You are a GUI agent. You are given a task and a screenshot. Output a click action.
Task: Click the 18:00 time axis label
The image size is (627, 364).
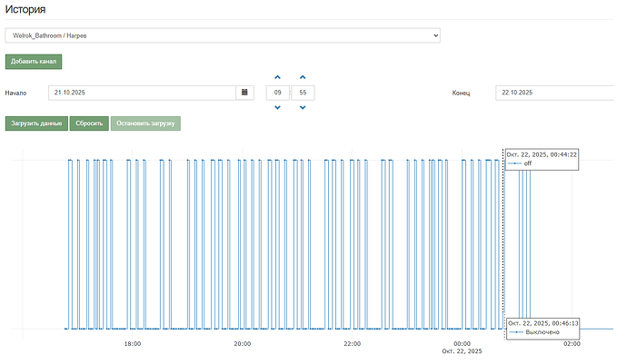click(133, 344)
